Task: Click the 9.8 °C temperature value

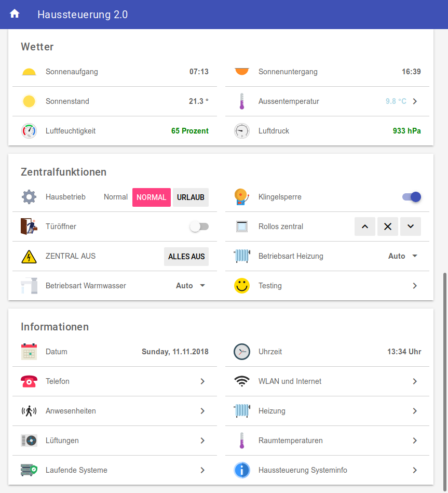Action: tap(396, 101)
